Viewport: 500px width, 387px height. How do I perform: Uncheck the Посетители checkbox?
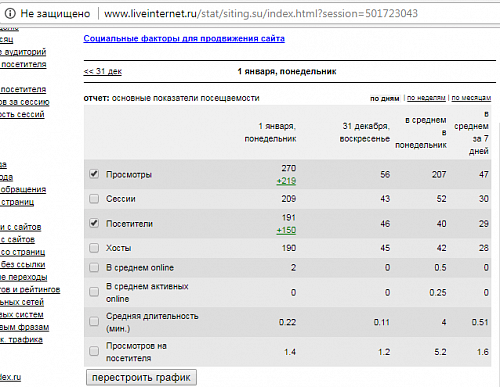click(x=94, y=223)
